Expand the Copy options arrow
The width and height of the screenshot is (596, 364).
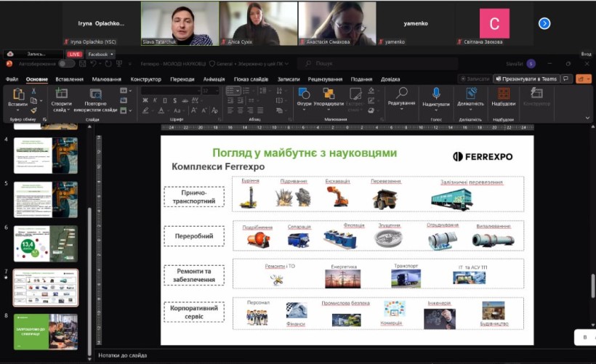tap(41, 101)
